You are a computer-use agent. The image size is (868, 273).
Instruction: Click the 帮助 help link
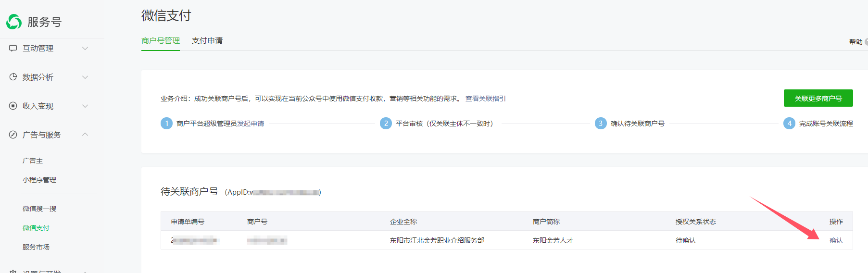coord(855,42)
